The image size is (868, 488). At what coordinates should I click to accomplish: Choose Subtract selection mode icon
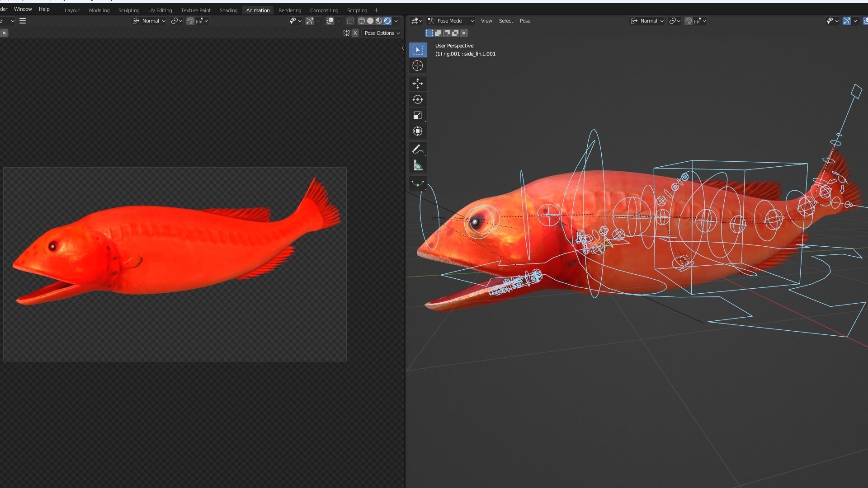pos(447,33)
